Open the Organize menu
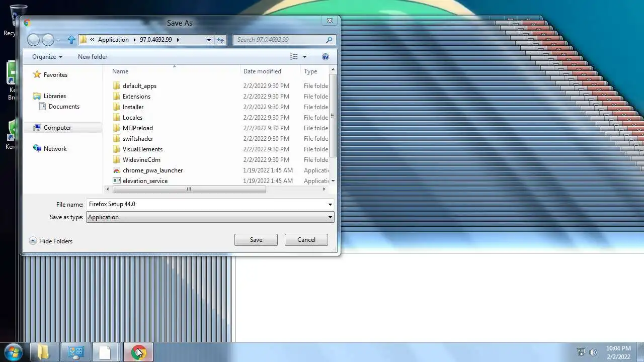This screenshot has width=644, height=362. point(47,57)
